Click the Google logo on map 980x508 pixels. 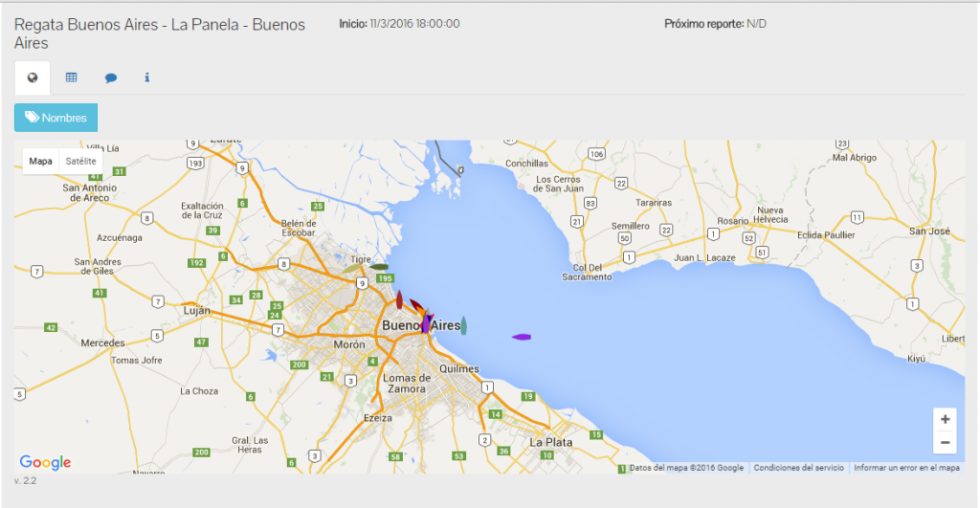(x=45, y=462)
